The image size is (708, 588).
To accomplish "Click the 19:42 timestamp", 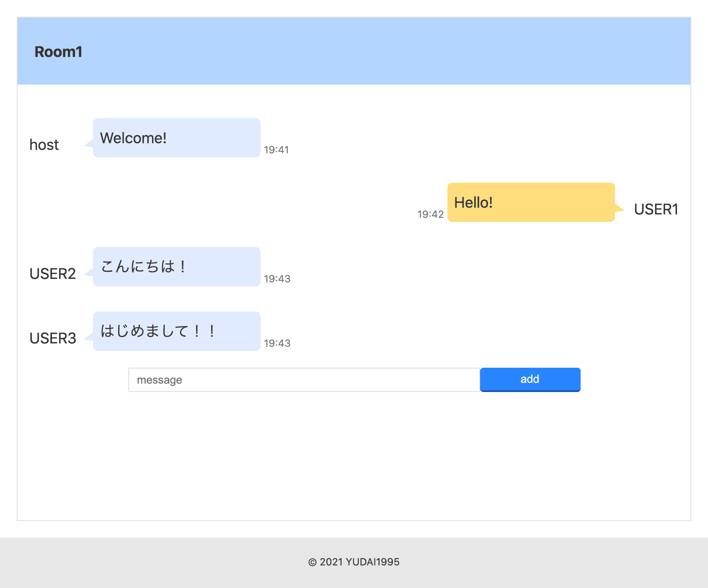I will tap(430, 214).
